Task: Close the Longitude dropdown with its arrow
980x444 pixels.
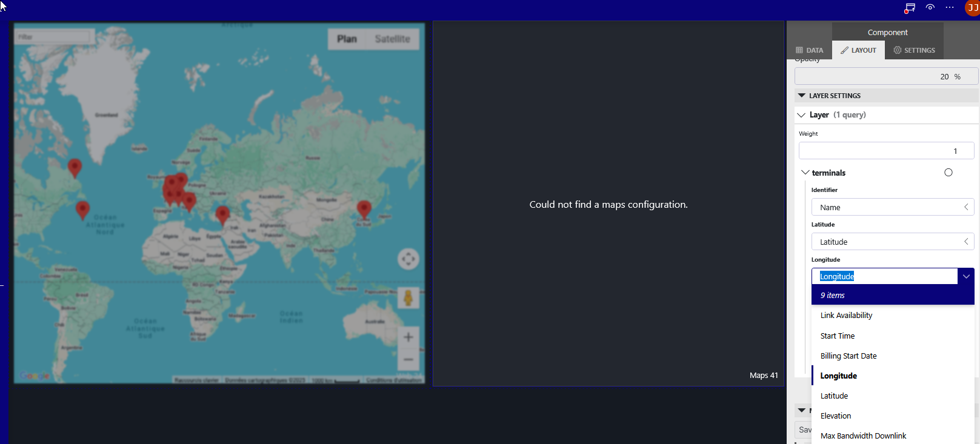Action: point(966,276)
